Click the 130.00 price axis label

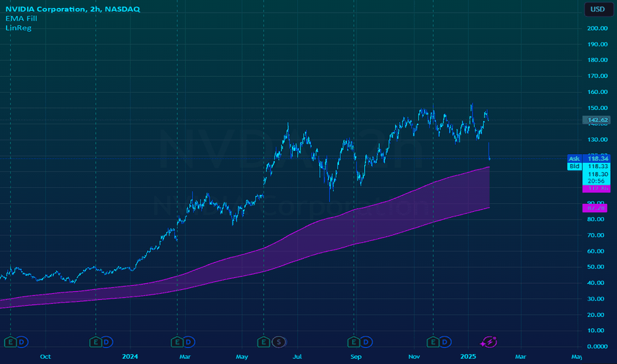pyautogui.click(x=597, y=140)
